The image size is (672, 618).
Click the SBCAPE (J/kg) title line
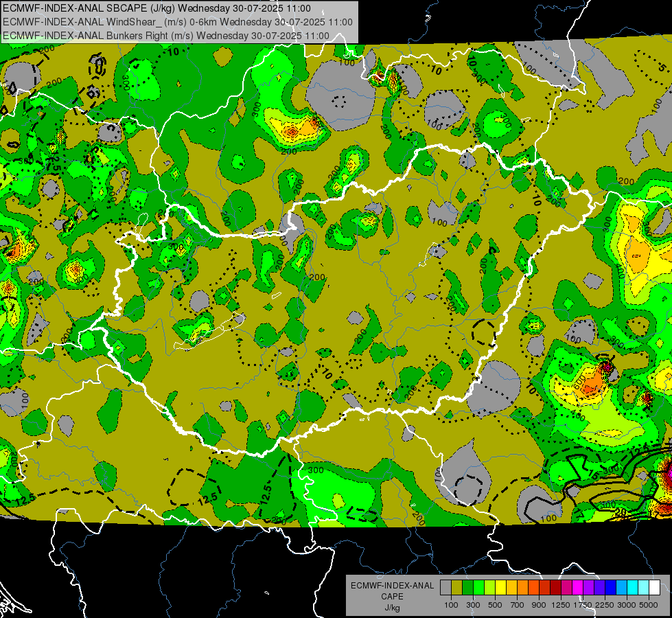pyautogui.click(x=157, y=8)
